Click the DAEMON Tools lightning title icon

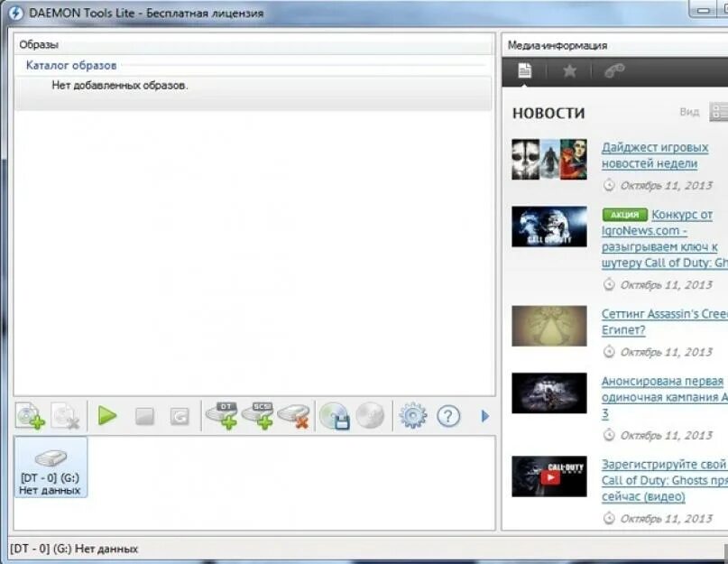[15, 13]
